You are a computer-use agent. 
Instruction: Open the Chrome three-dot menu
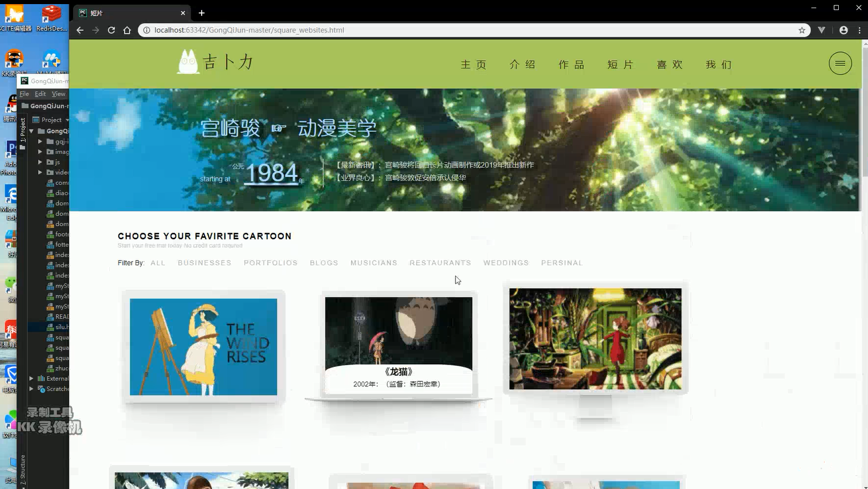tap(859, 30)
